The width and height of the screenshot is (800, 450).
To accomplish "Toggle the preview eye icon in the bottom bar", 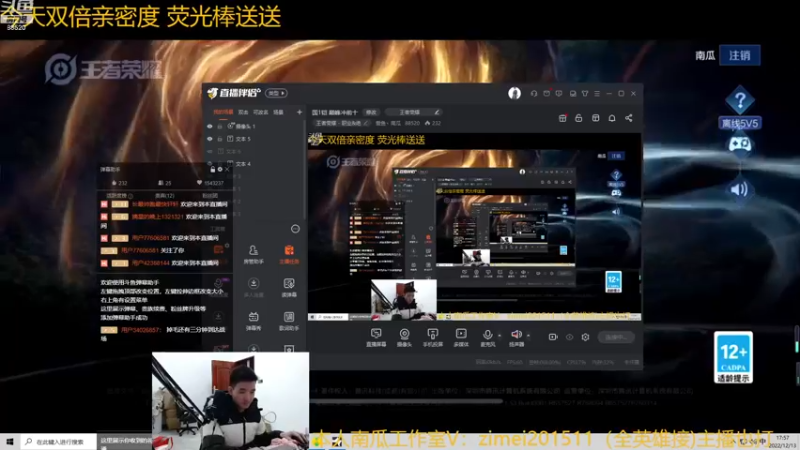I will (x=569, y=337).
